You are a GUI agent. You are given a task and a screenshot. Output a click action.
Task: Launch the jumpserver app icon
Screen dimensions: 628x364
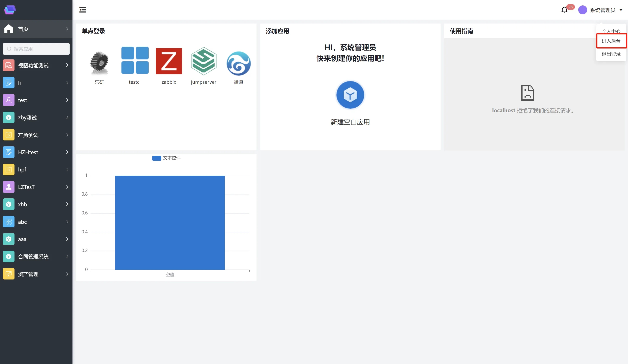pyautogui.click(x=204, y=61)
